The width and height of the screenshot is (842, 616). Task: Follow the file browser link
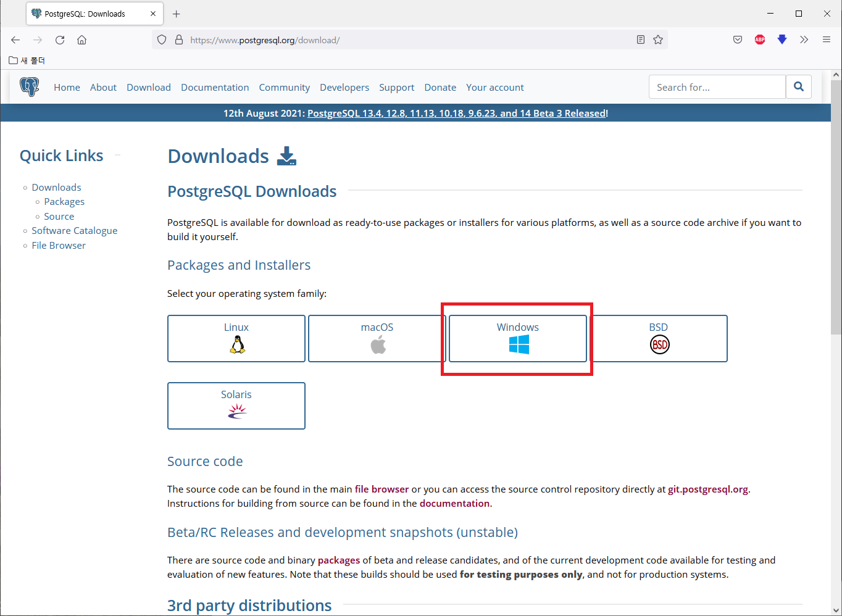coord(381,489)
